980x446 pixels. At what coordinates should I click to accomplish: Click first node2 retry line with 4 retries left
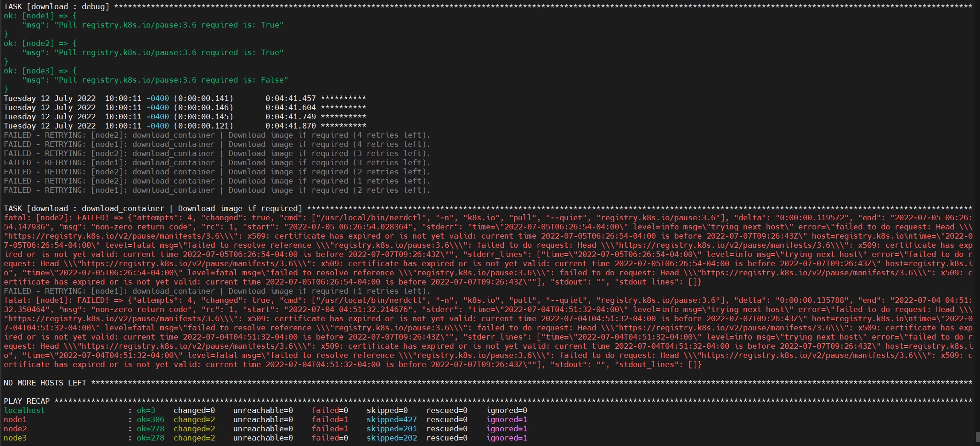(217, 135)
